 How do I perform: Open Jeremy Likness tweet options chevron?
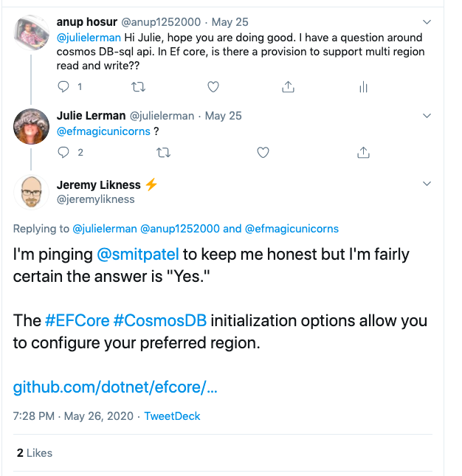427,184
